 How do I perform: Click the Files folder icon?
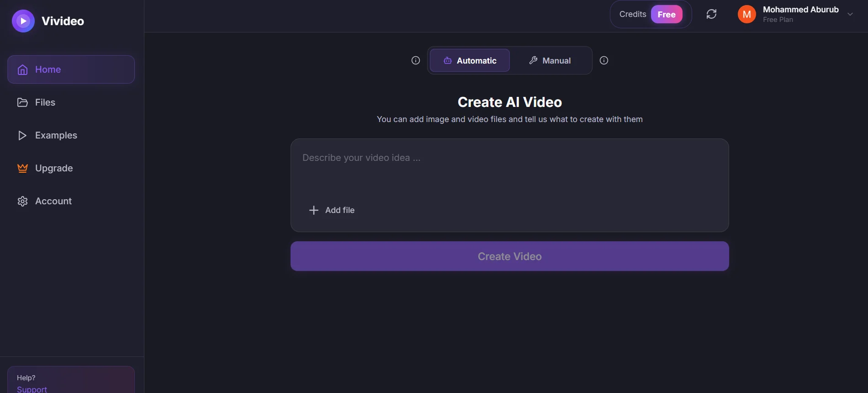click(22, 102)
